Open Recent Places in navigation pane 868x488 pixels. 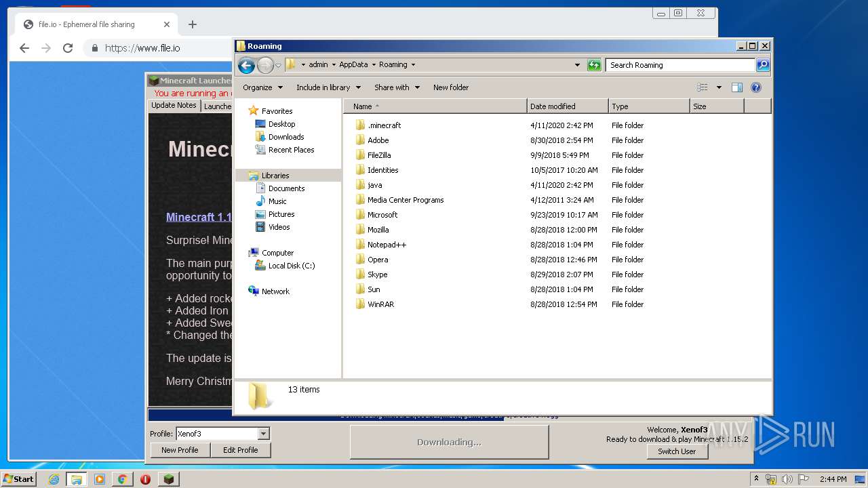point(291,150)
